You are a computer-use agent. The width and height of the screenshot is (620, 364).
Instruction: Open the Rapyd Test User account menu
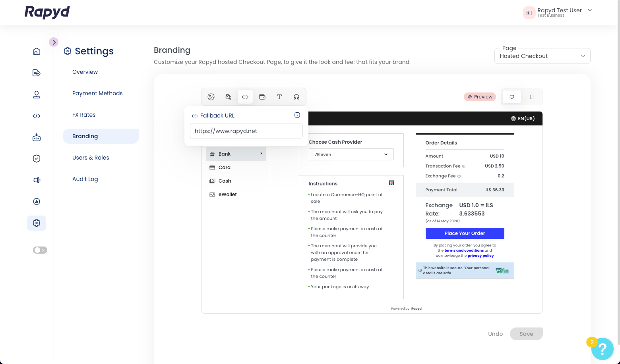(x=558, y=12)
